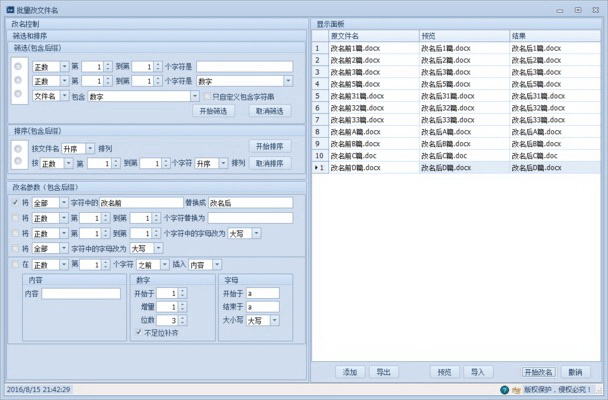
Task: Start renaming with the 开始改名 button
Action: [538, 371]
